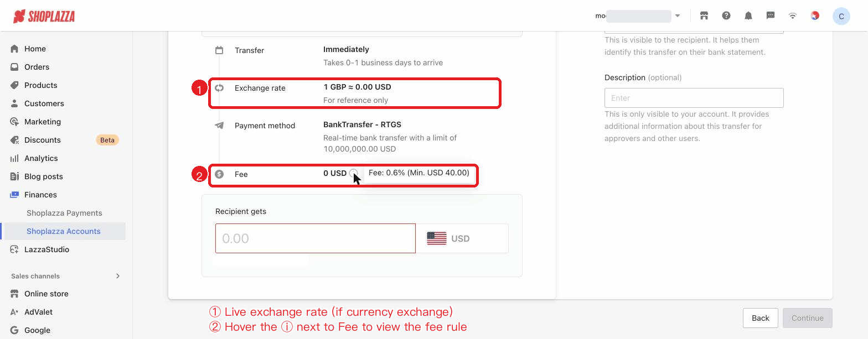Screen dimensions: 868x339
Task: Select Shoplazza Accounts in the sidebar
Action: click(64, 231)
